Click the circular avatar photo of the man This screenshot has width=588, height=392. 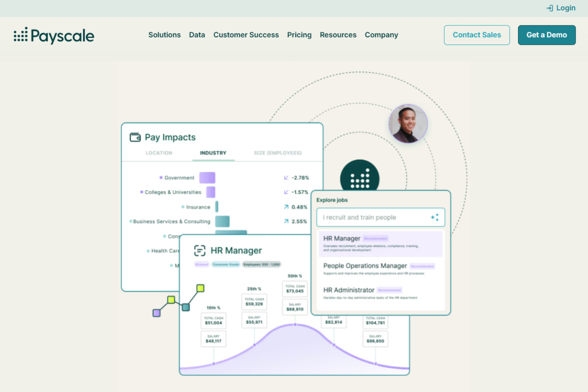point(408,123)
